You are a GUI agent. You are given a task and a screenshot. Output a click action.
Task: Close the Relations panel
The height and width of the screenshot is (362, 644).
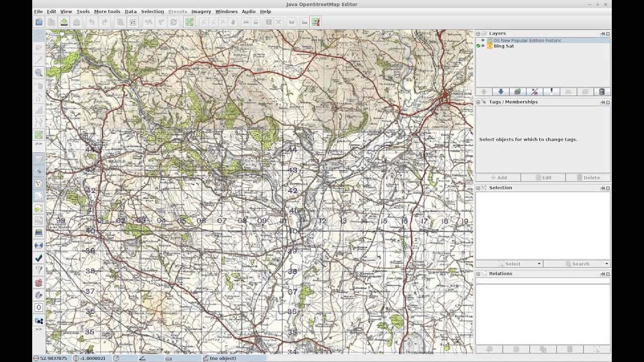608,275
